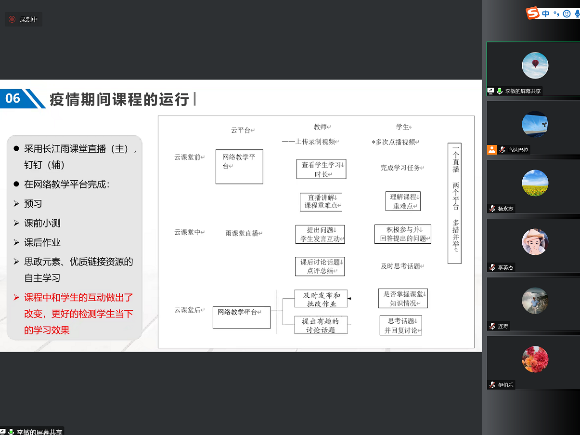Click the green microphone icon of the presenter

point(499,91)
